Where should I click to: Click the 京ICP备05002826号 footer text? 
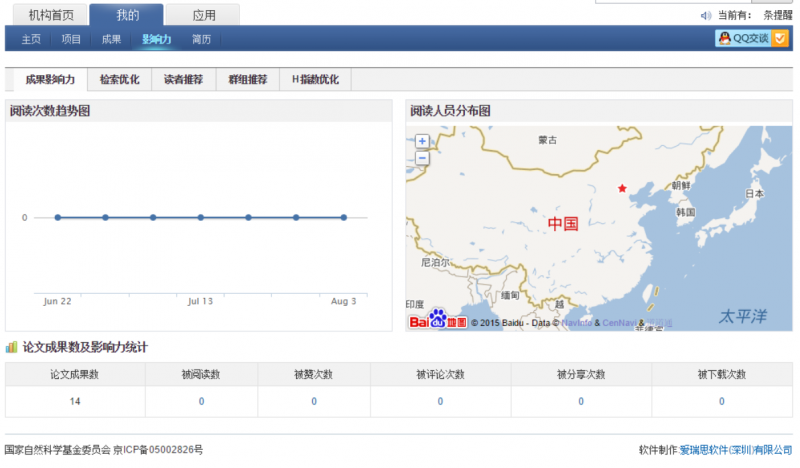(x=158, y=450)
